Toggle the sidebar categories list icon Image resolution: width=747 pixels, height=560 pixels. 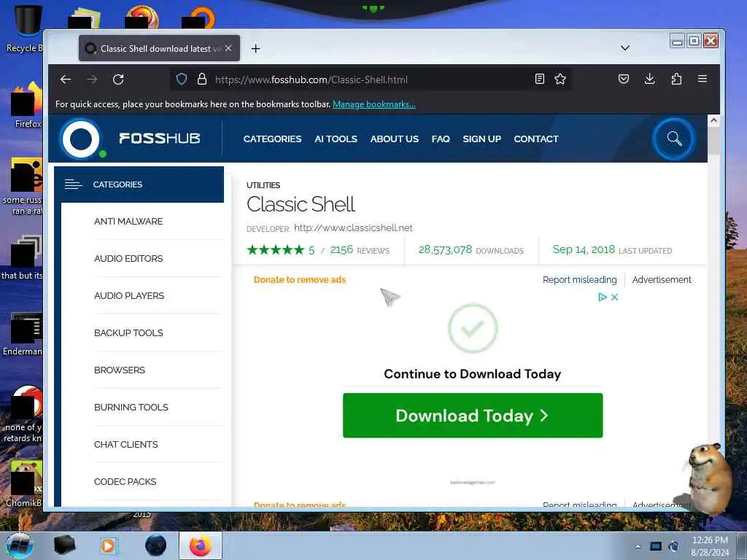pyautogui.click(x=73, y=184)
